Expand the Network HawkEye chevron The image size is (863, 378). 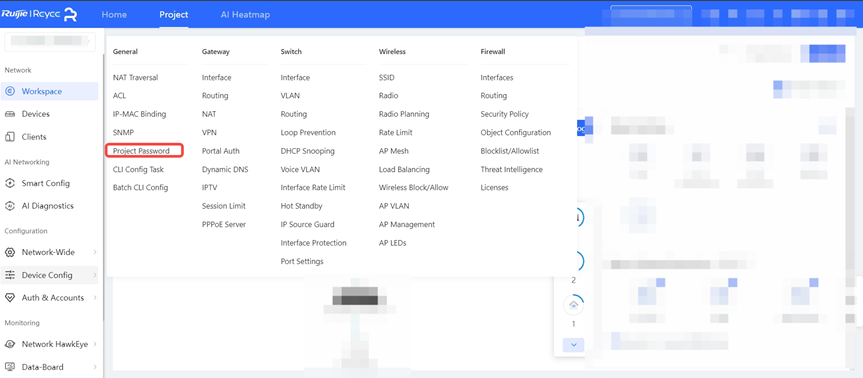coord(95,344)
